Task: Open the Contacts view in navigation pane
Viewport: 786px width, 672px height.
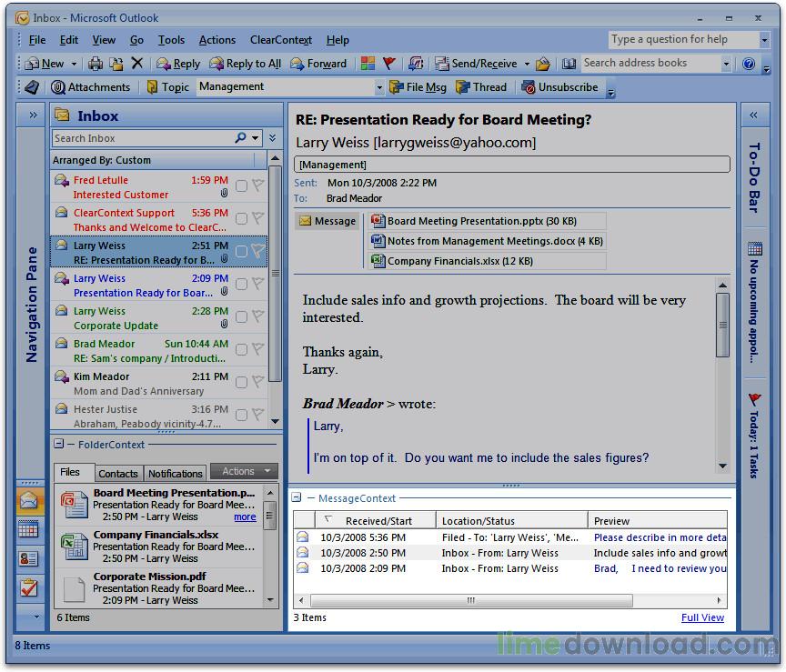Action: 28,558
